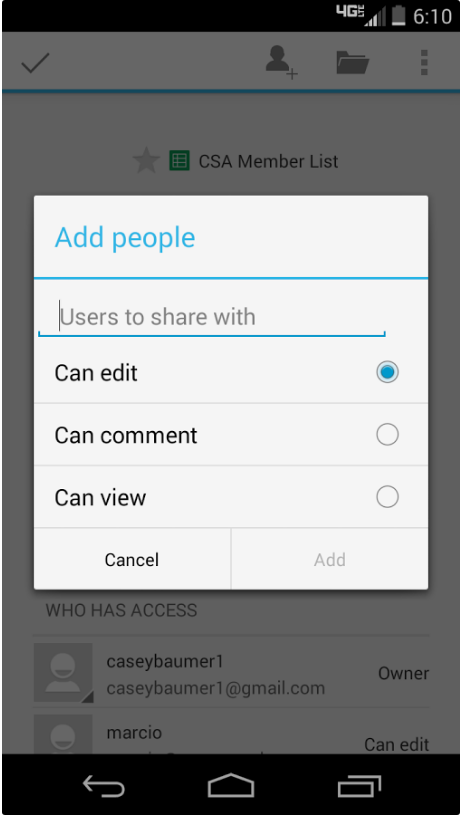Image resolution: width=460 pixels, height=815 pixels.
Task: Select the Can comment radio button
Action: coord(387,435)
